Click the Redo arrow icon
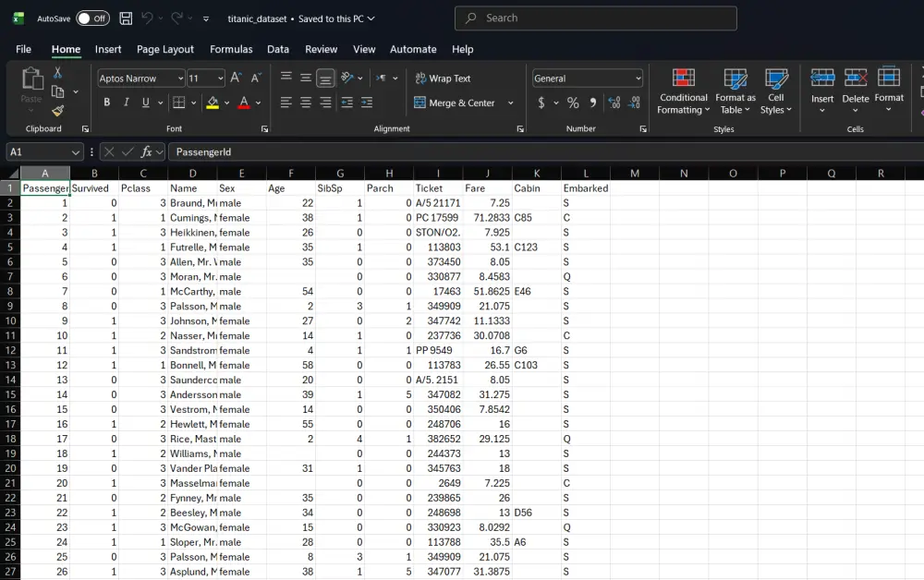Screen dimensions: 924x580 (176, 18)
